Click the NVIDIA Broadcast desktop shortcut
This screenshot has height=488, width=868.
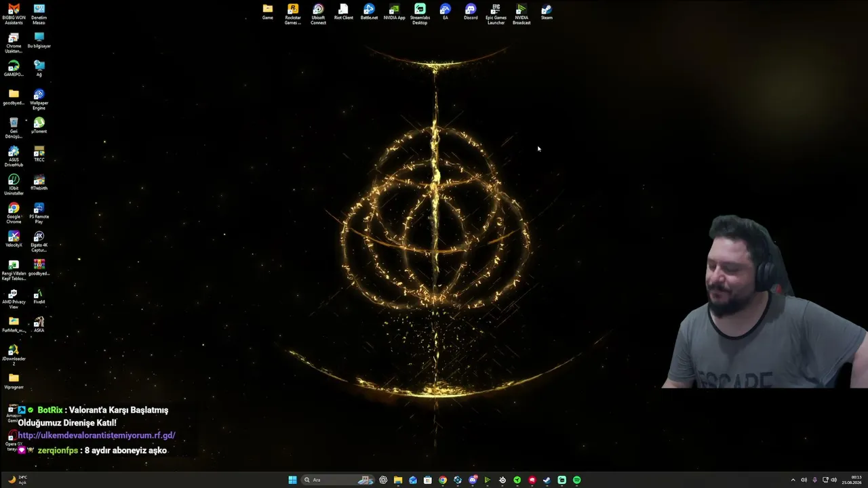(x=521, y=14)
